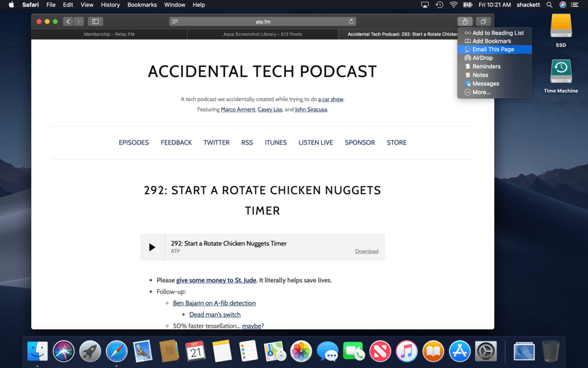Open the FEEDBACK nav link
The image size is (588, 368).
point(176,142)
